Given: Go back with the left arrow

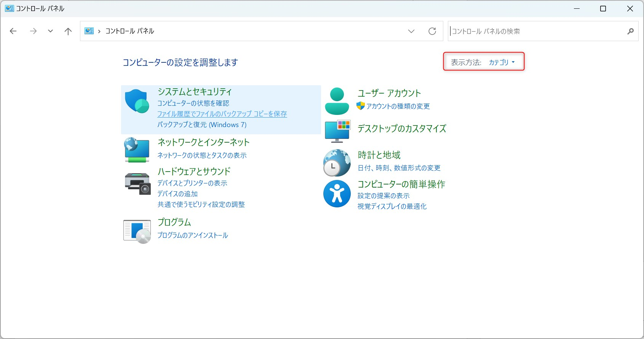Looking at the screenshot, I should 13,31.
